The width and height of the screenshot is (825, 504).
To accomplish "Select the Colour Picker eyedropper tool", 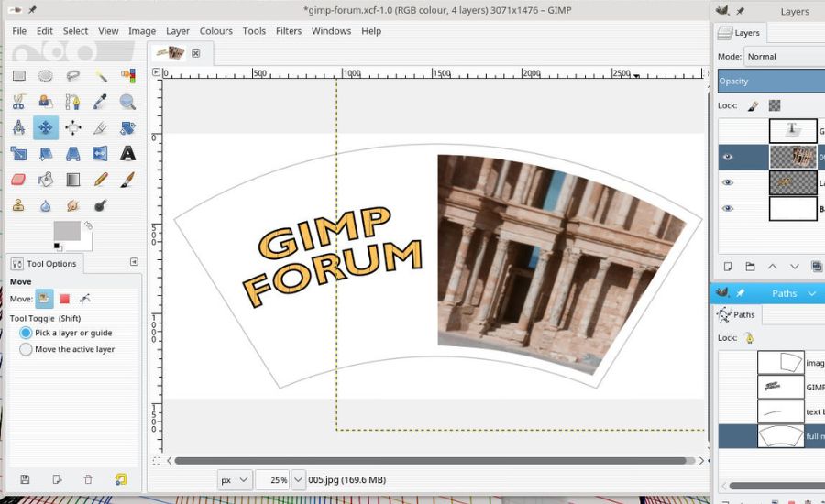I will click(x=101, y=102).
